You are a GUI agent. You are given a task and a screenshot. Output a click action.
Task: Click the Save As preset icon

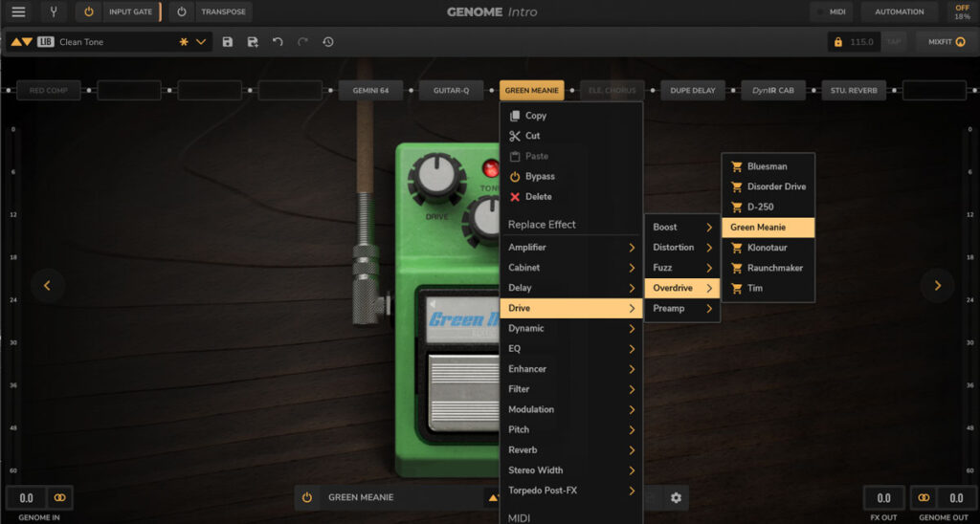(253, 42)
